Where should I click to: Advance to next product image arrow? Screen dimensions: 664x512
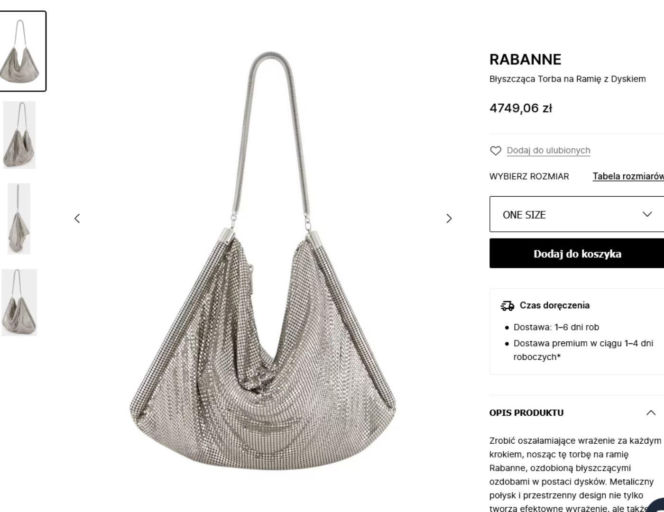(449, 219)
